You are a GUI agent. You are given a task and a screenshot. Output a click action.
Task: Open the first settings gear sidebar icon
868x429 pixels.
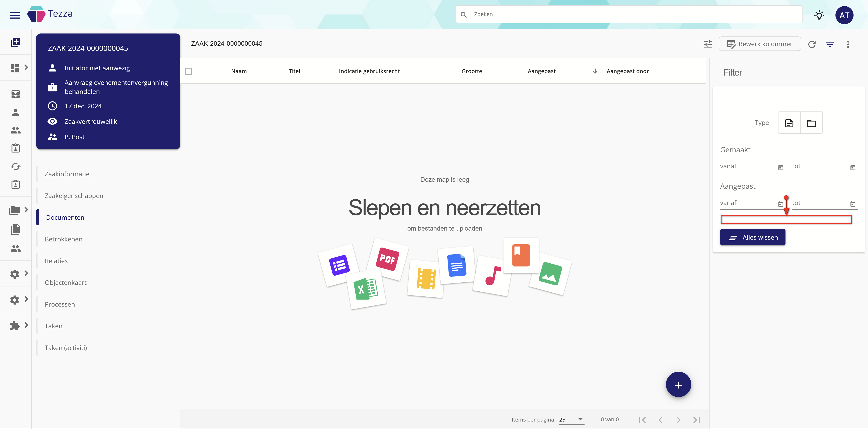click(x=15, y=274)
